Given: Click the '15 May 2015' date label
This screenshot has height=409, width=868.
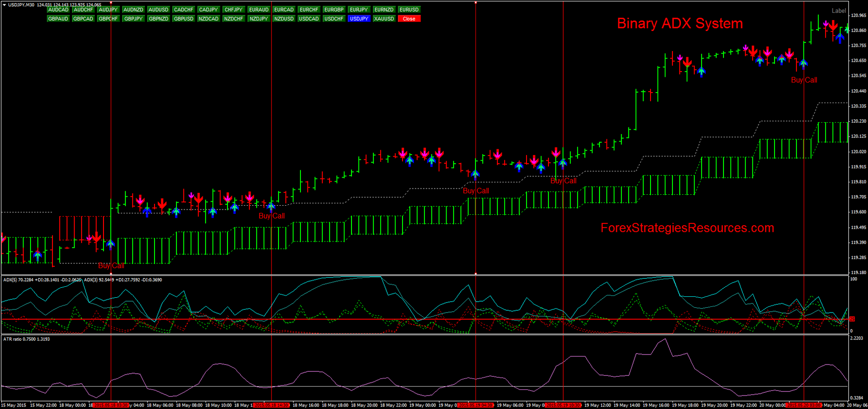Looking at the screenshot, I should (14, 405).
